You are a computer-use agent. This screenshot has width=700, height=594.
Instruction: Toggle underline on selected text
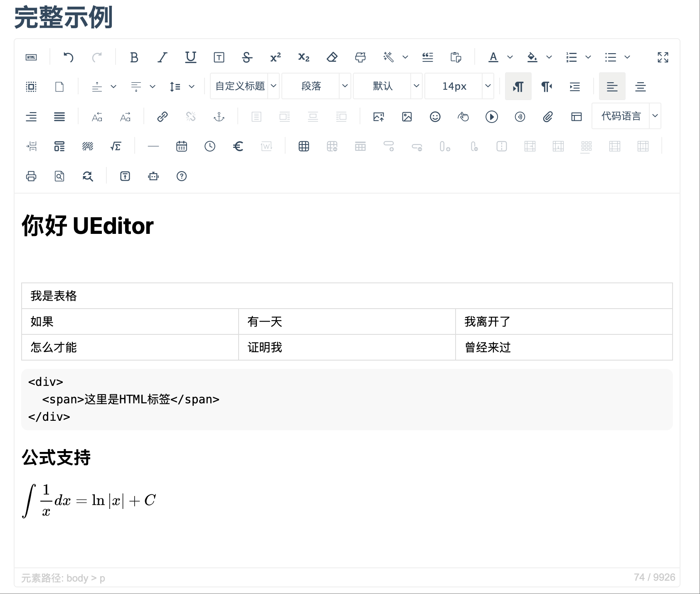pos(190,57)
